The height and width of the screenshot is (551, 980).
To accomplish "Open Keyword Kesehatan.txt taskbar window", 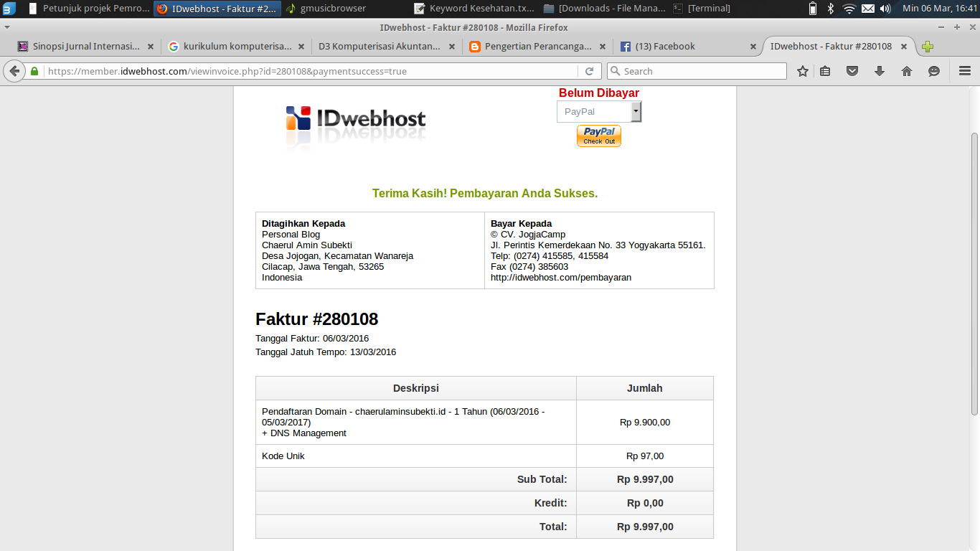I will pos(475,9).
